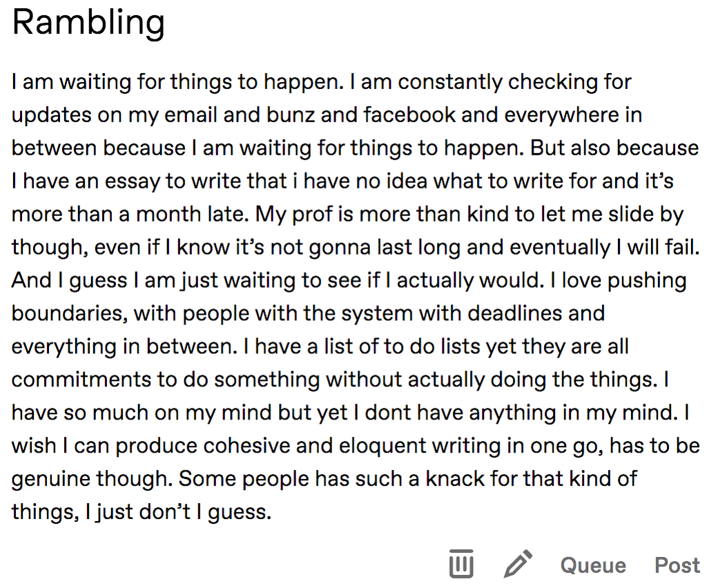Viewport: 709px width, 588px height.
Task: Click the word 'commitments' in the post body
Action: (81, 380)
